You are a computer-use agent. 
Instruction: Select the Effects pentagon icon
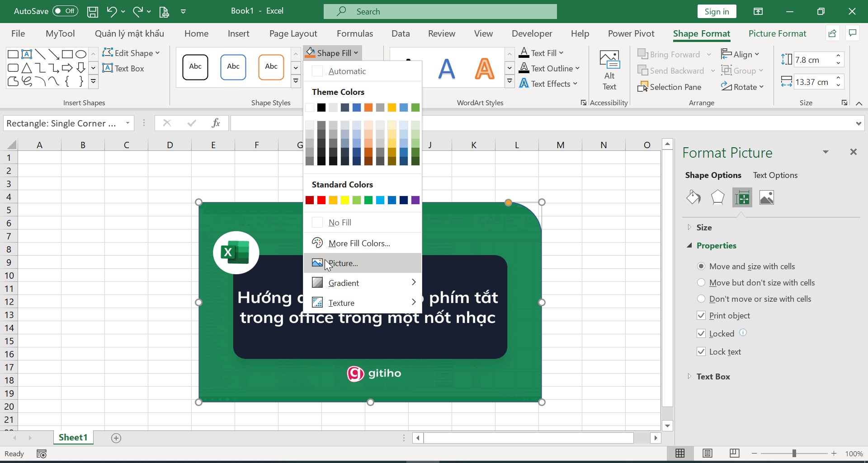click(717, 198)
